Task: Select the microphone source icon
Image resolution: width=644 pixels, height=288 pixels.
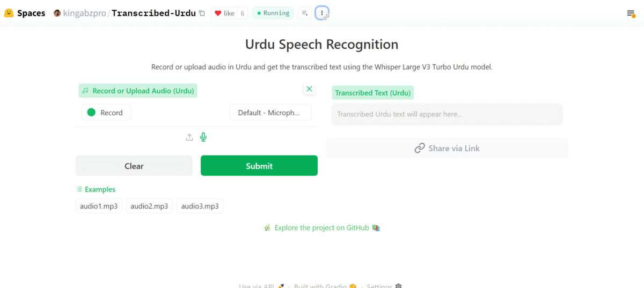Action: pyautogui.click(x=203, y=137)
